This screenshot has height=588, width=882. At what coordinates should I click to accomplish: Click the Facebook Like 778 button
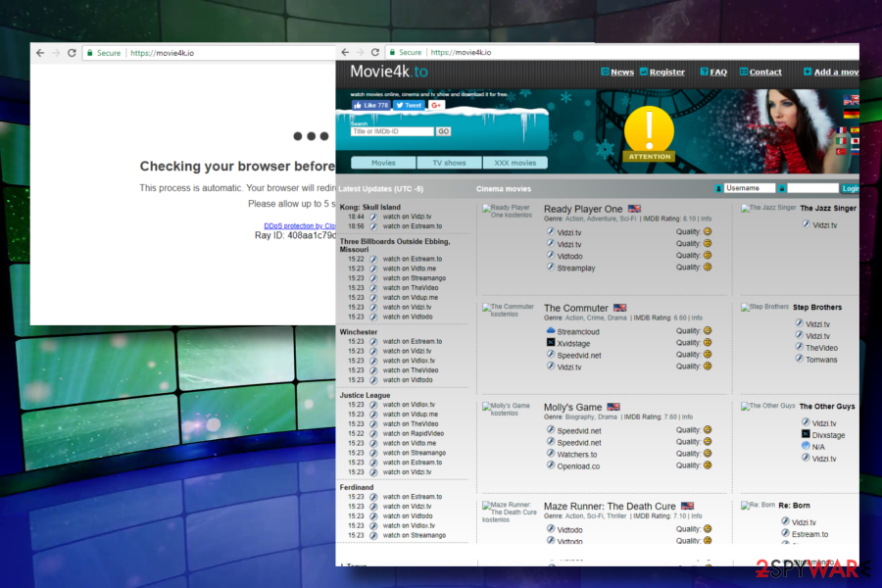pos(370,105)
